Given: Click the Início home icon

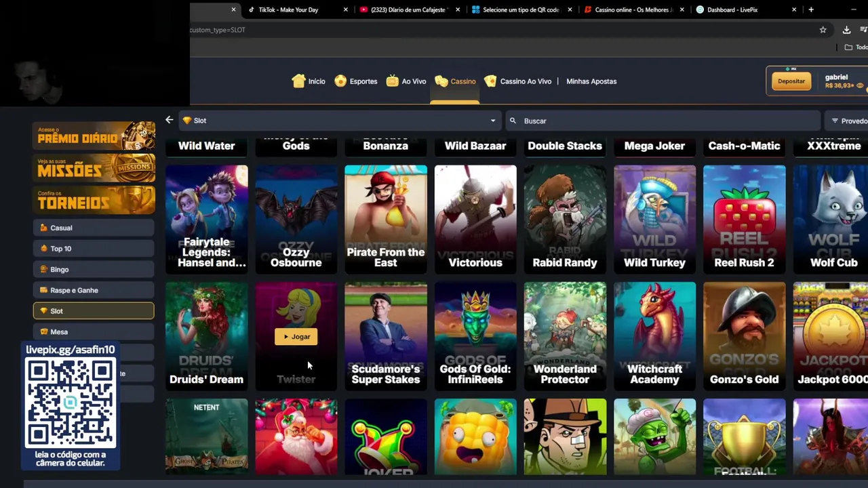Looking at the screenshot, I should [298, 81].
